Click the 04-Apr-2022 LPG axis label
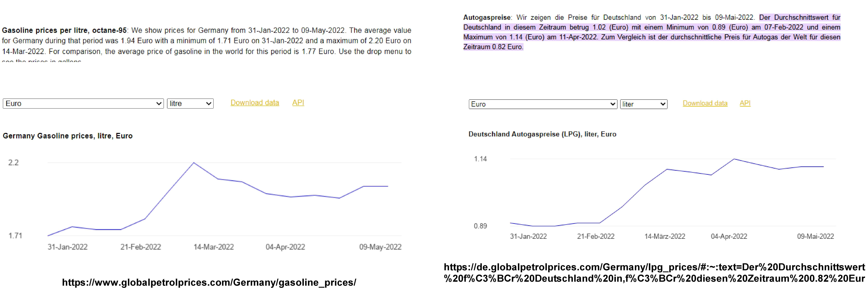868x288 pixels. 729,236
